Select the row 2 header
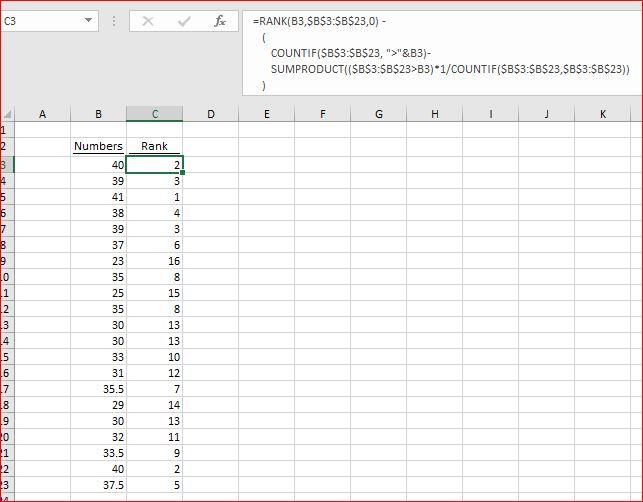 (x=7, y=146)
